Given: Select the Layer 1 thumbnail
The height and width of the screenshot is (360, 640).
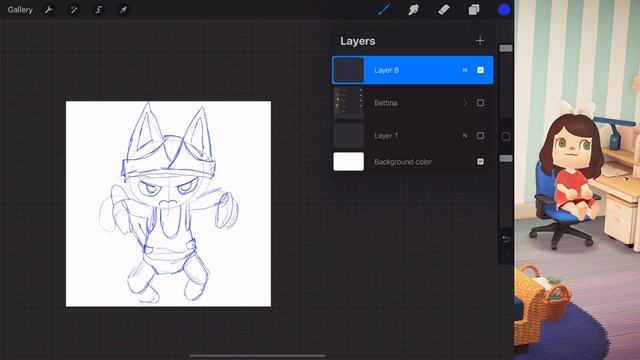Looking at the screenshot, I should (x=349, y=136).
